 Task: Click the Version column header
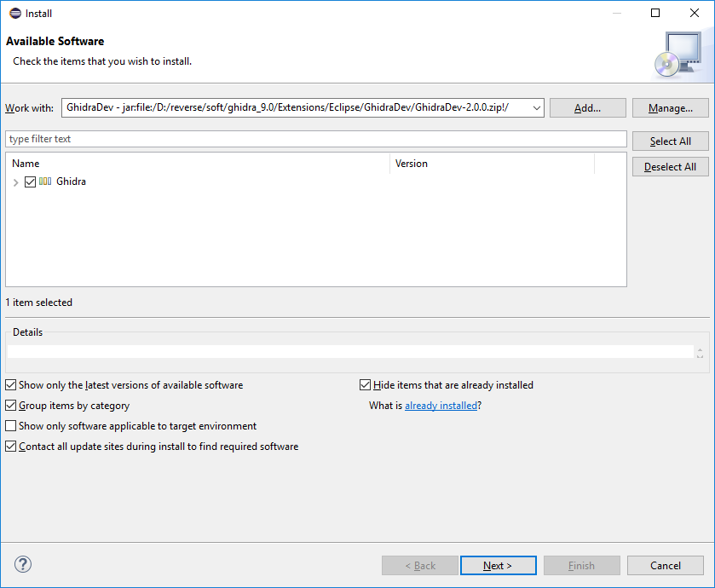pyautogui.click(x=493, y=164)
